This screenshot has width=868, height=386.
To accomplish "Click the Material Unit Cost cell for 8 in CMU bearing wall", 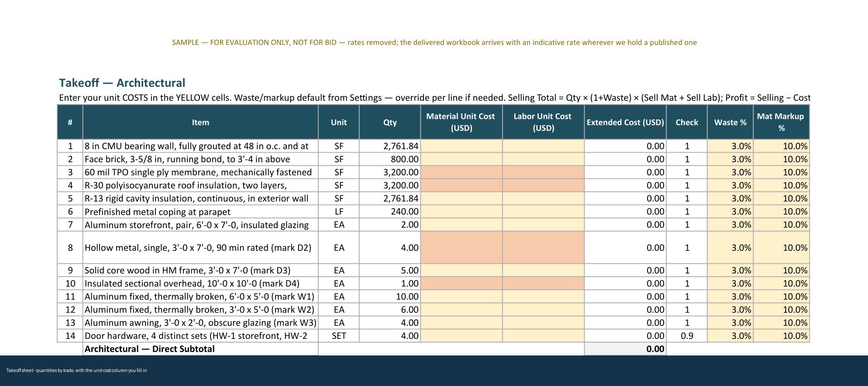I will click(462, 146).
